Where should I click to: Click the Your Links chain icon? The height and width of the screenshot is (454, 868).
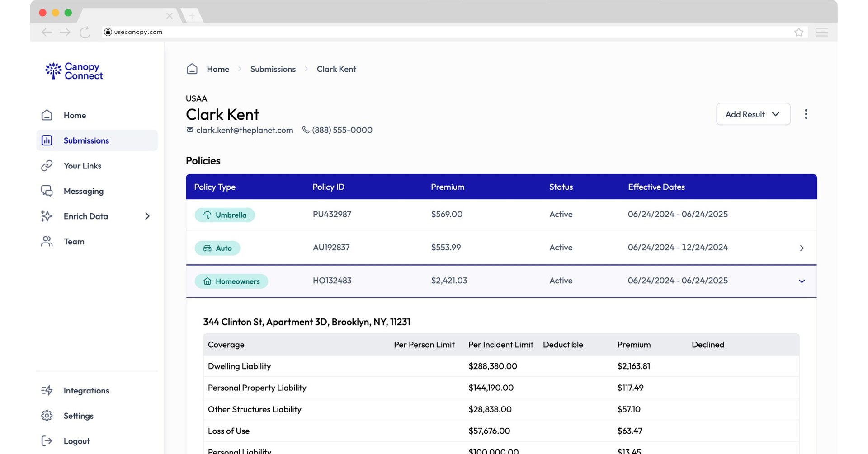click(x=47, y=166)
